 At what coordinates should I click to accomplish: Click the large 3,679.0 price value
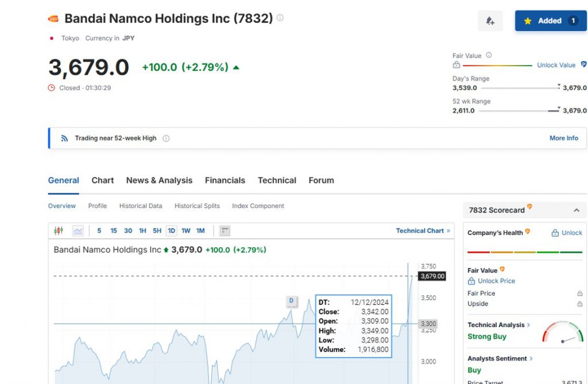point(89,68)
